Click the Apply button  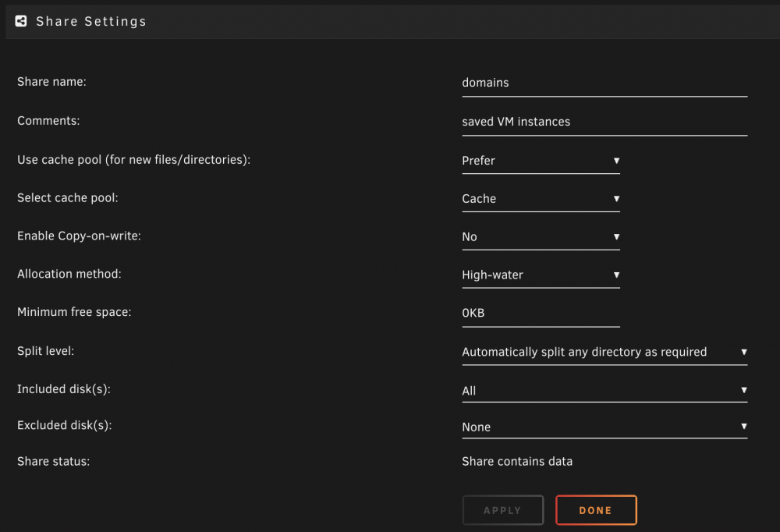503,510
